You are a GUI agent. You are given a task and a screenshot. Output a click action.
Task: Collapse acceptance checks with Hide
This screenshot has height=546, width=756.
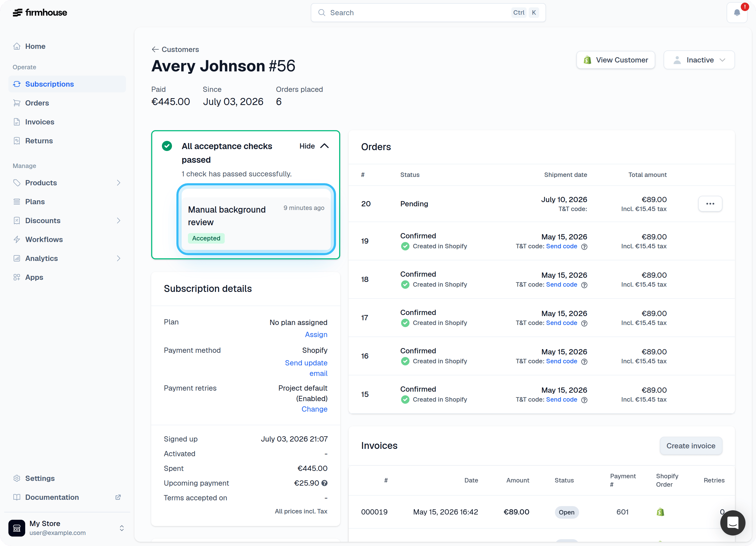pyautogui.click(x=314, y=146)
